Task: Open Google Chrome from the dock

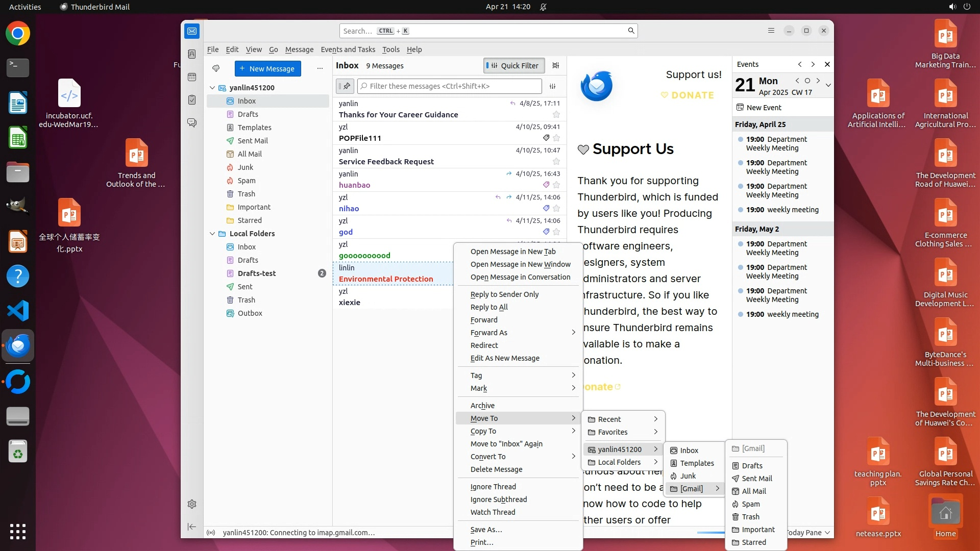Action: pos(18,34)
